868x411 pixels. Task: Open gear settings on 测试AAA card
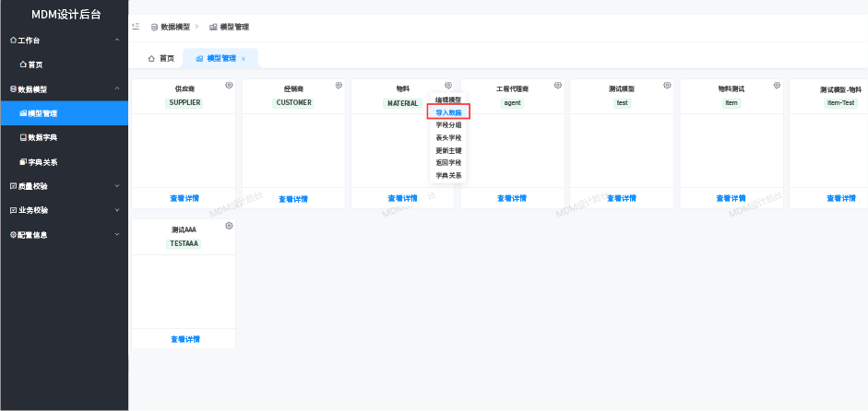pyautogui.click(x=229, y=226)
